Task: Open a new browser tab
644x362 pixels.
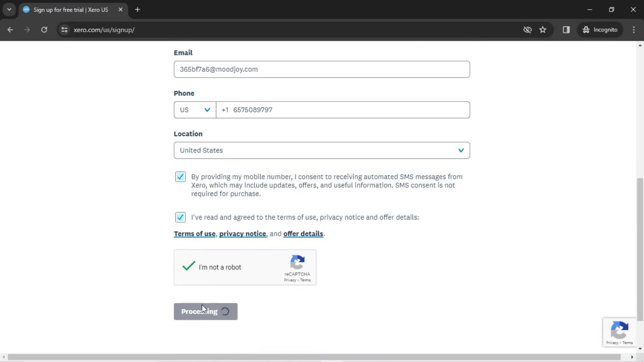Action: point(138,10)
